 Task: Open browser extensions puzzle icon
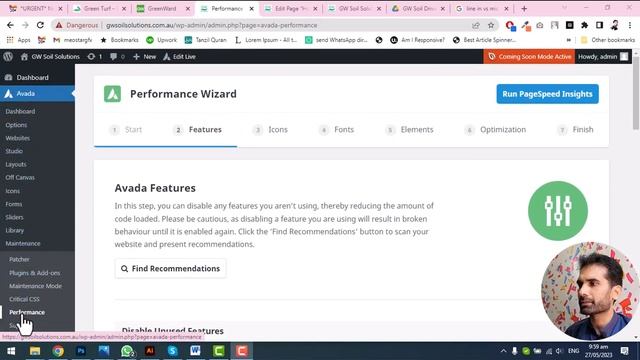coord(584,25)
